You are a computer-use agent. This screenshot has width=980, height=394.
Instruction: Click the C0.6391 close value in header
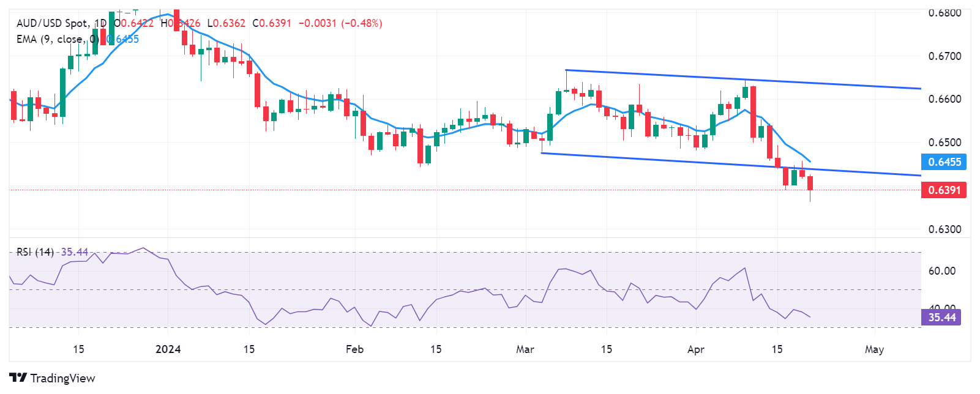[x=272, y=23]
